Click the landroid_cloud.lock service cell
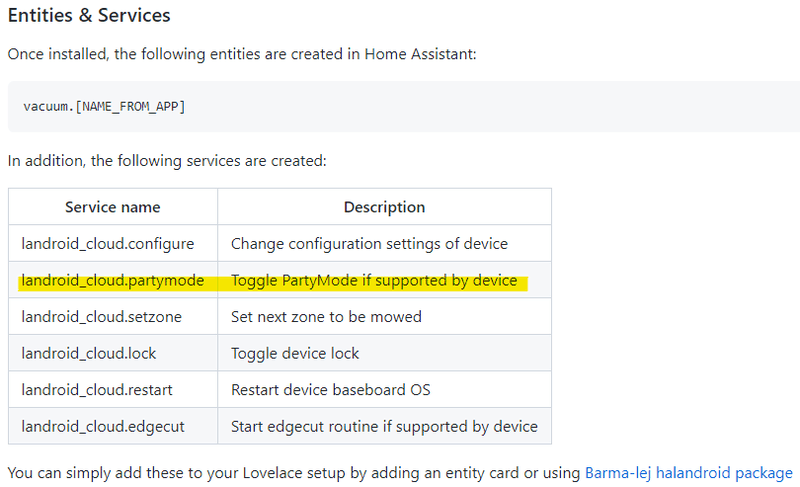Screen dimensions: 800x487 click(89, 353)
